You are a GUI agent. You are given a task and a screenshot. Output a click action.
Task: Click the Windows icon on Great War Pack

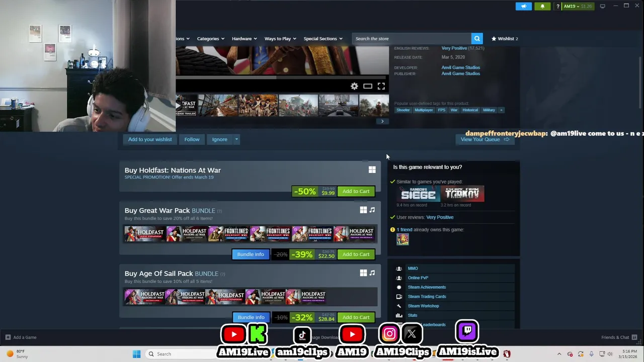click(x=363, y=210)
